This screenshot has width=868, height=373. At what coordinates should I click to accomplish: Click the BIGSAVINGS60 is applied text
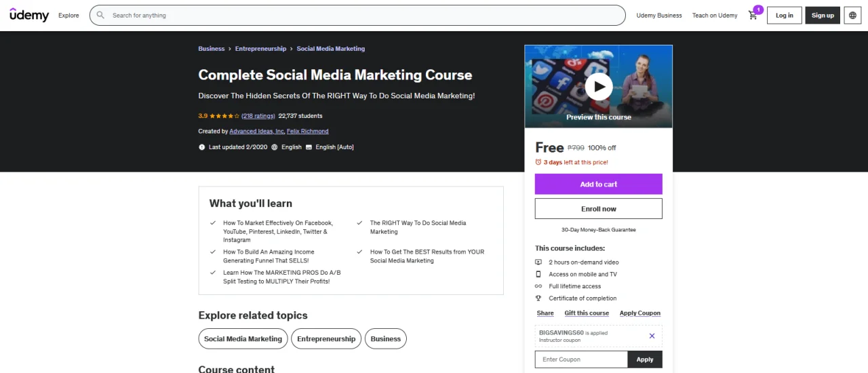point(573,333)
